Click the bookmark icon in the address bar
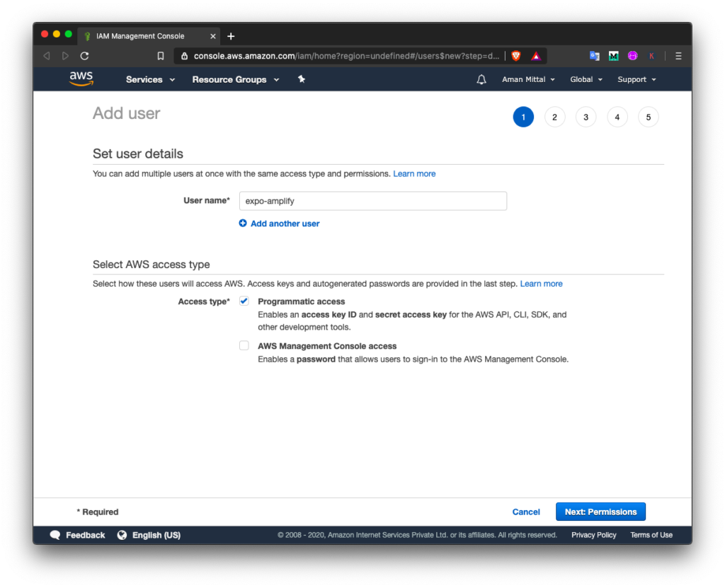This screenshot has height=588, width=725. point(161,55)
